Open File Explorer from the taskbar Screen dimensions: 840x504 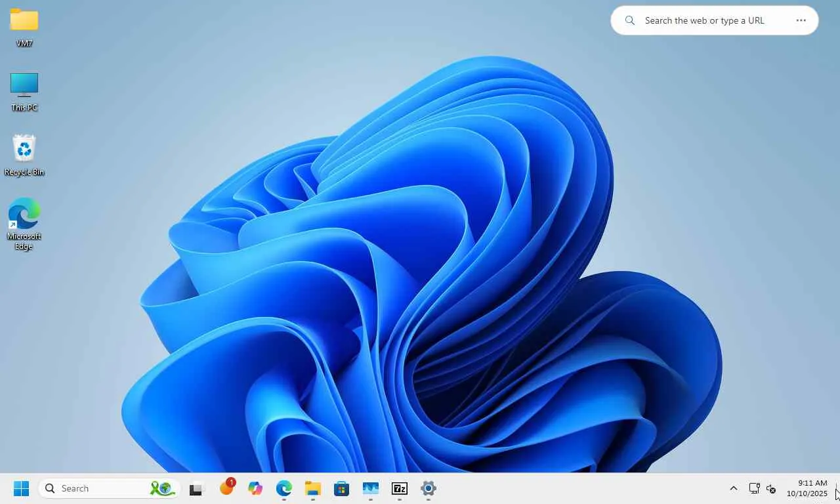point(313,488)
